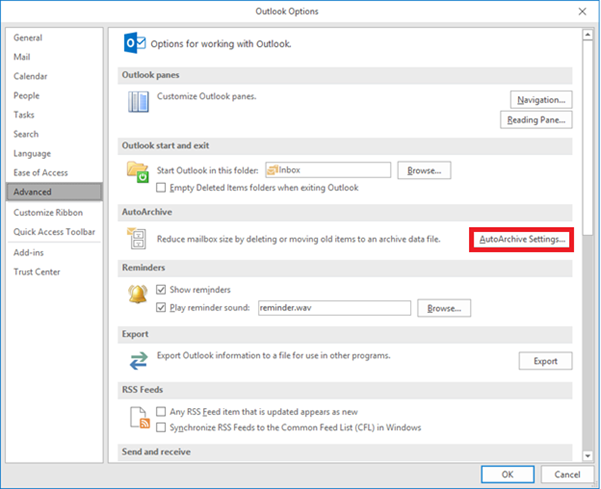601x489 pixels.
Task: Browse for the reminder sound file
Action: pos(444,308)
